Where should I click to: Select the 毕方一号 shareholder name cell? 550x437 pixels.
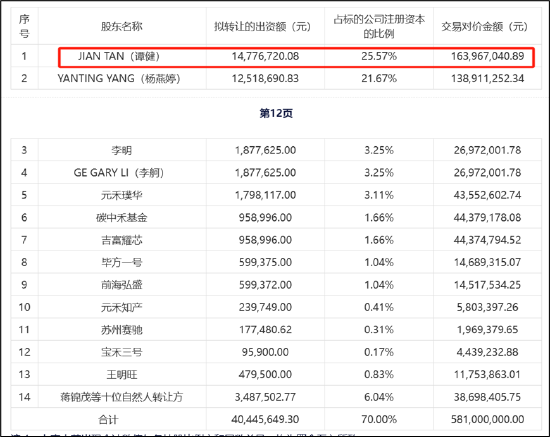122,262
